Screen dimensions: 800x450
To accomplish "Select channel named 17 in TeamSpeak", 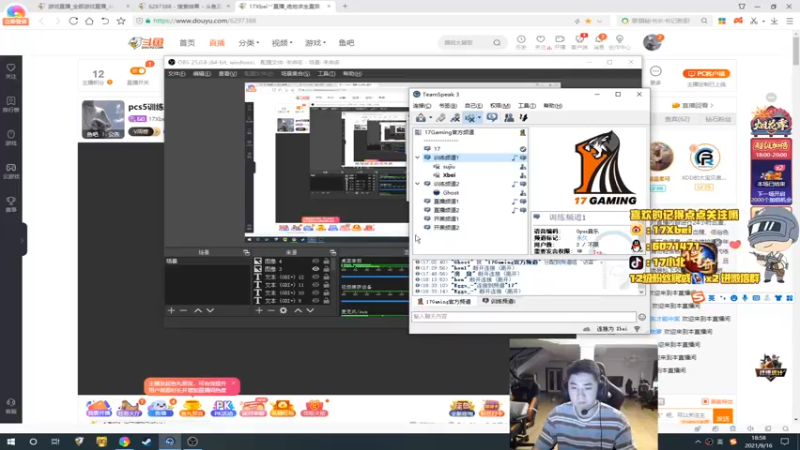I will tap(437, 148).
